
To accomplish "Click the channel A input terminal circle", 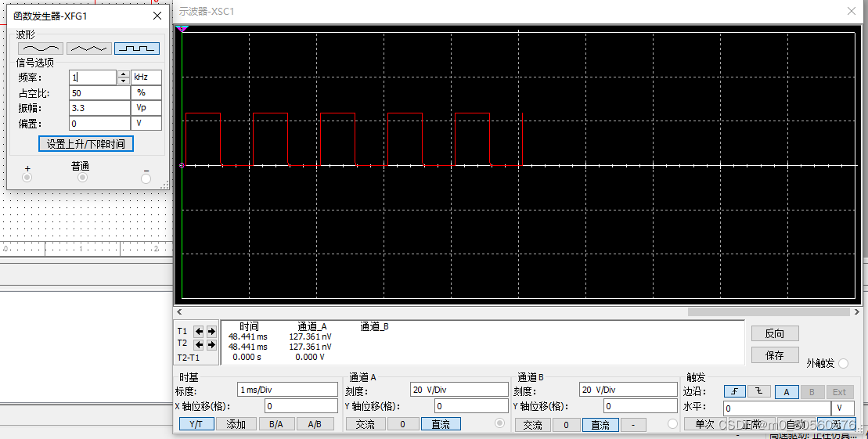I will pos(500,423).
